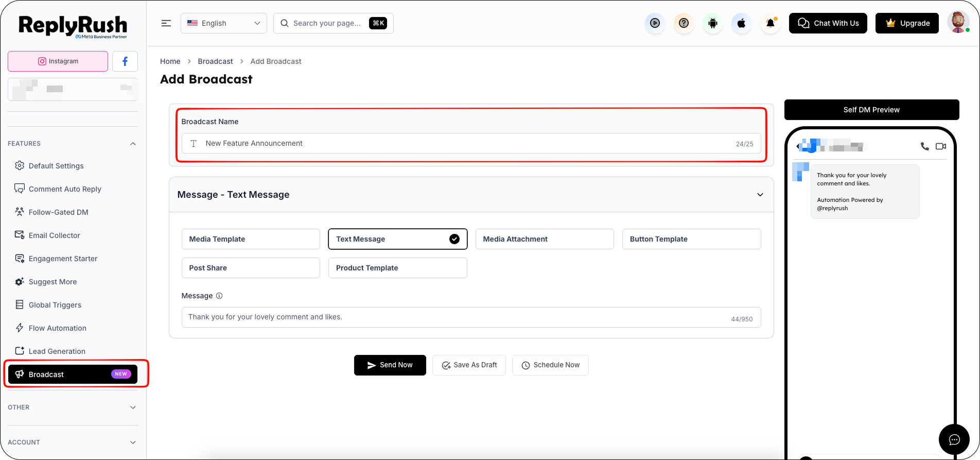Image resolution: width=980 pixels, height=460 pixels.
Task: Go to Flow Automation feature
Action: [58, 328]
